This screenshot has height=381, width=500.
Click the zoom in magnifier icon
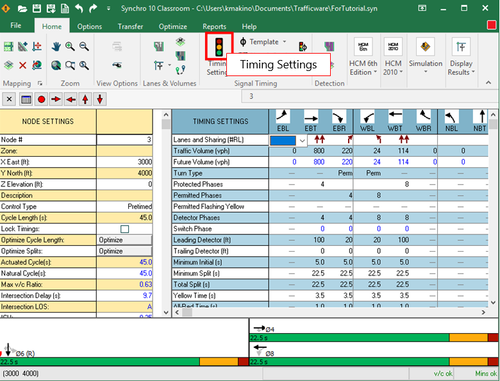click(x=70, y=47)
